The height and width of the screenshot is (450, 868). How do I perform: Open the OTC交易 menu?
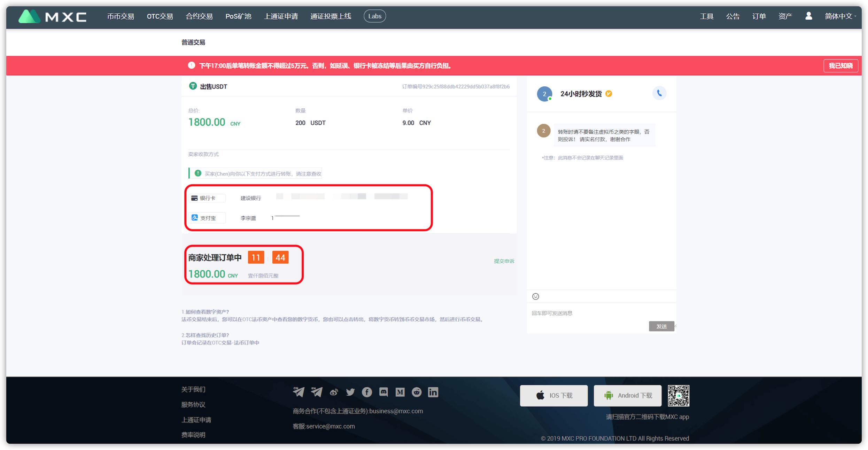click(160, 16)
